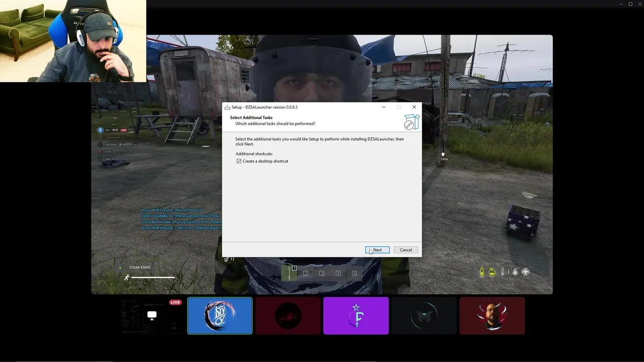Click hotbar slot 4 in game
The width and height of the screenshot is (644, 362).
338,273
